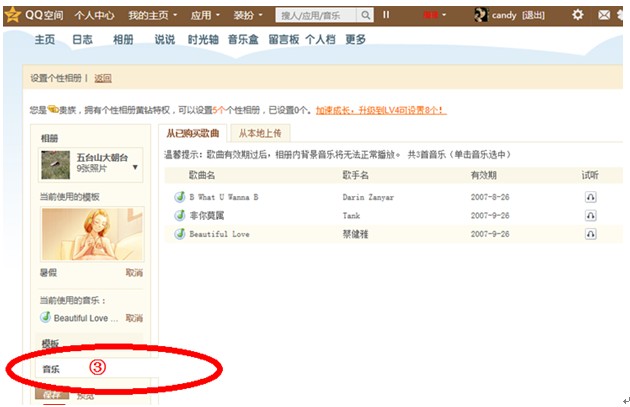Click artist name Tank
Viewport: 630px width, 407px height.
351,215
